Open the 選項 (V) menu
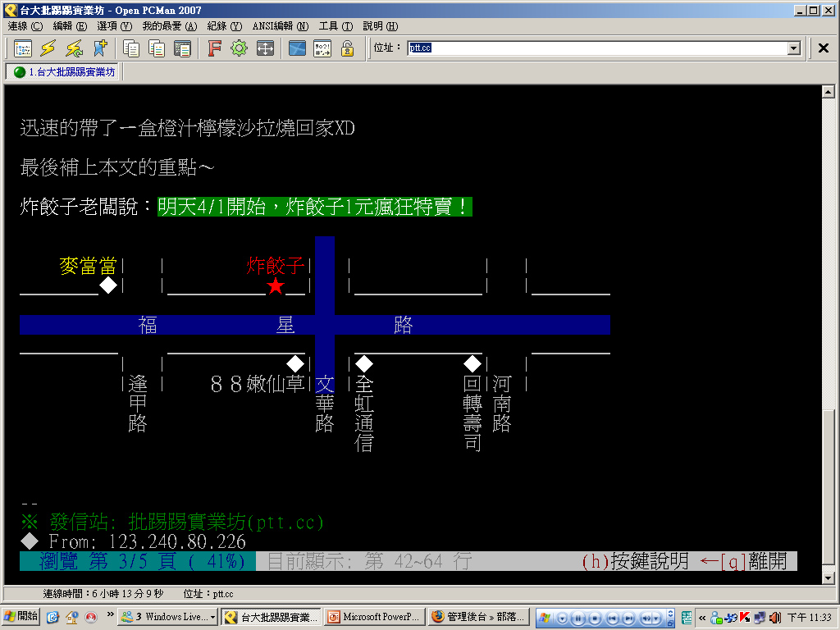Image resolution: width=840 pixels, height=630 pixels. click(114, 25)
